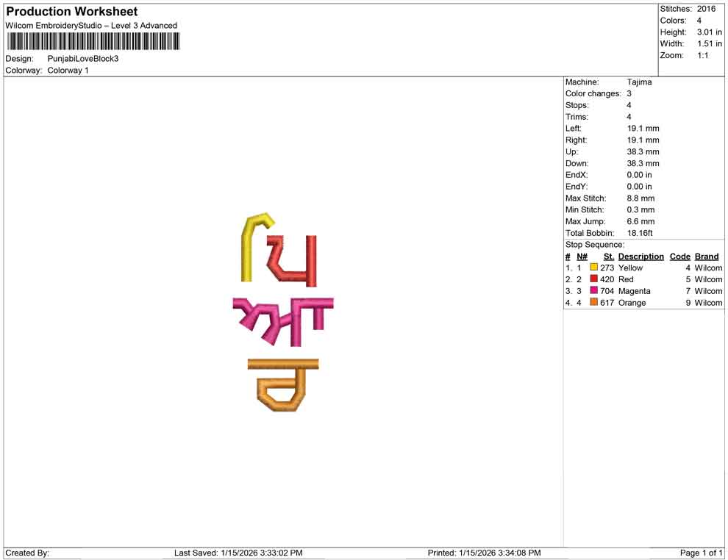
Task: Click the Page 1 of 1 label
Action: [699, 553]
